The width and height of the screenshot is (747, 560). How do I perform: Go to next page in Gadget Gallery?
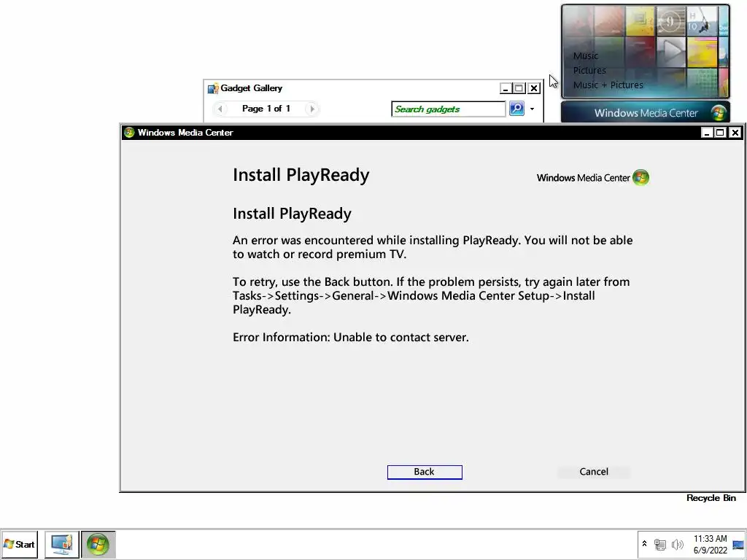point(312,109)
